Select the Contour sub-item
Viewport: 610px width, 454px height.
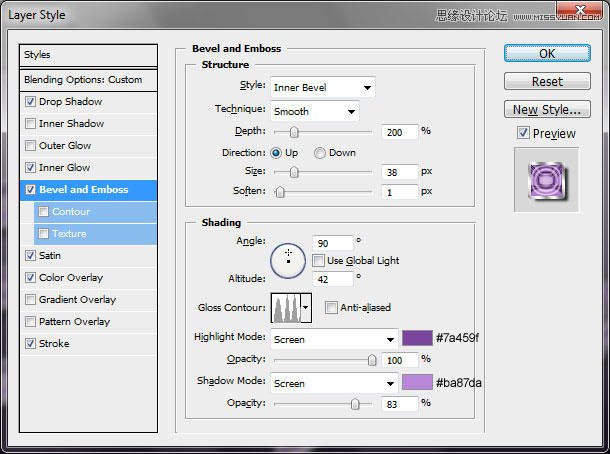click(95, 212)
